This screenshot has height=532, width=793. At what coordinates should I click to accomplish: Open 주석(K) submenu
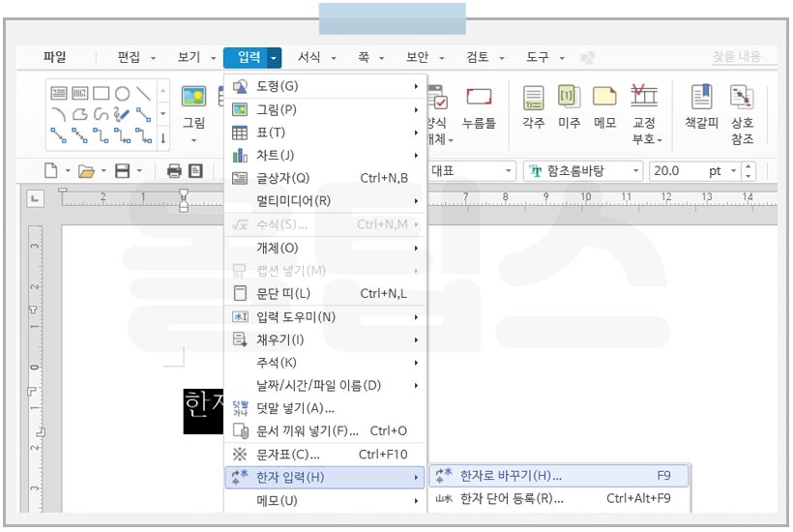(x=325, y=363)
